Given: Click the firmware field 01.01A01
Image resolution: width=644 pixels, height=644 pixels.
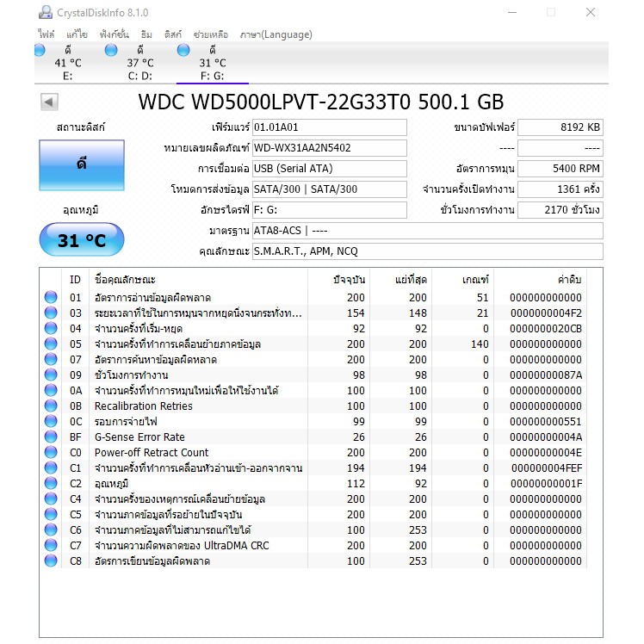Looking at the screenshot, I should click(x=328, y=127).
